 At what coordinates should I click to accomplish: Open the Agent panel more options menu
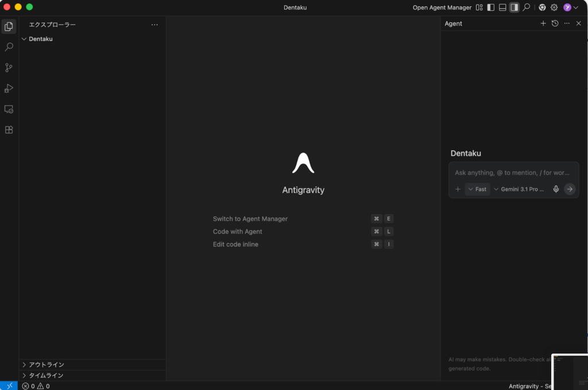coord(567,24)
